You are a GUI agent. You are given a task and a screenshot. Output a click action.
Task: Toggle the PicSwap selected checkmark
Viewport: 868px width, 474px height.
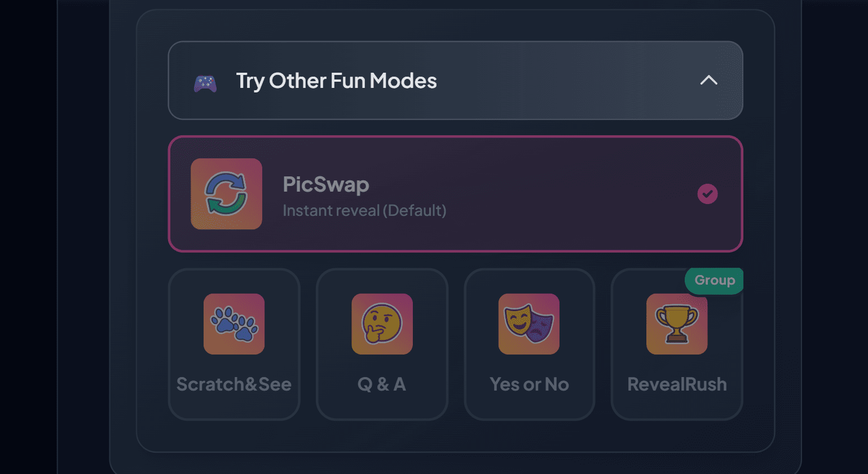(x=707, y=194)
